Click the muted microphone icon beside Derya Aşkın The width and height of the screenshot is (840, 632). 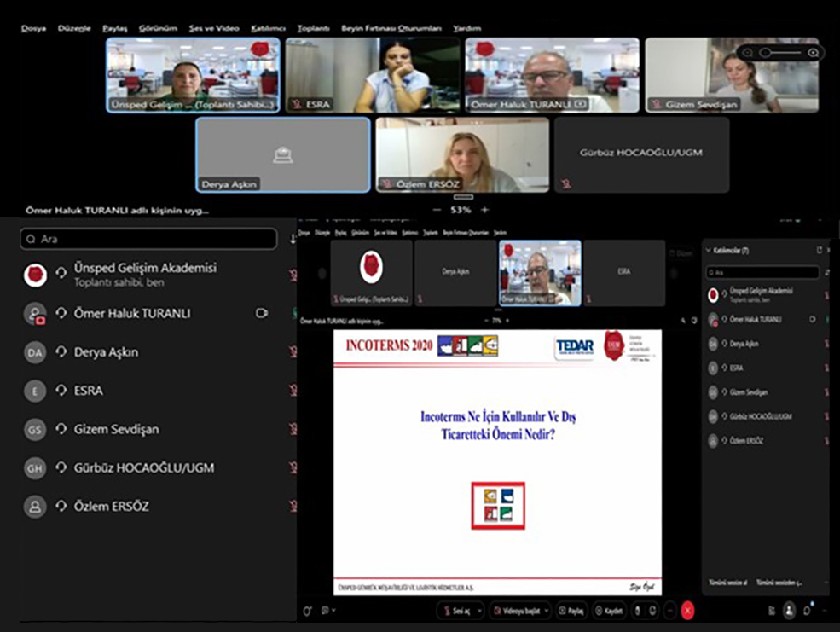[x=293, y=351]
